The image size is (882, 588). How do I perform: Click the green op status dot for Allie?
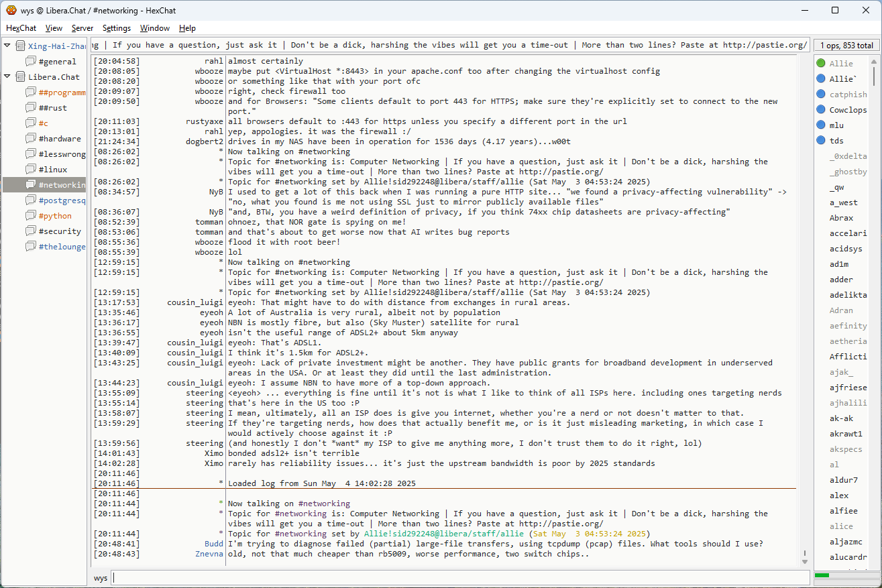(821, 64)
